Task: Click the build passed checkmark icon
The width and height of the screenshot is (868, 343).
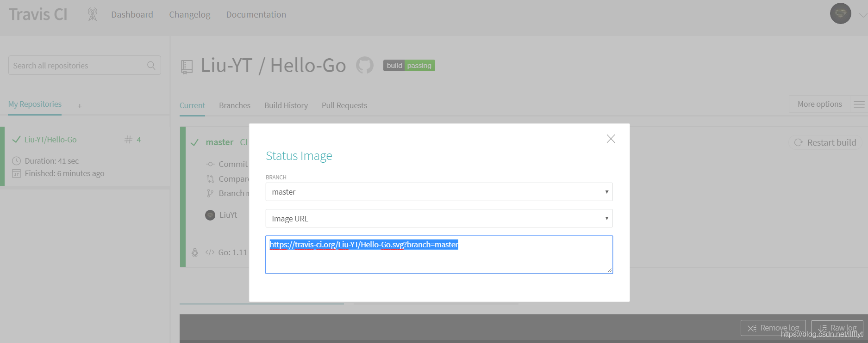Action: pyautogui.click(x=195, y=142)
